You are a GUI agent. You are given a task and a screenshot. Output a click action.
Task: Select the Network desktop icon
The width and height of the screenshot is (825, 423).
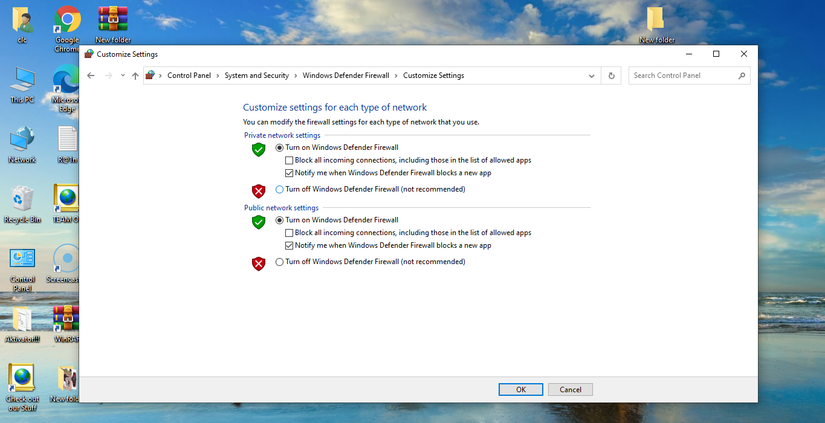22,145
